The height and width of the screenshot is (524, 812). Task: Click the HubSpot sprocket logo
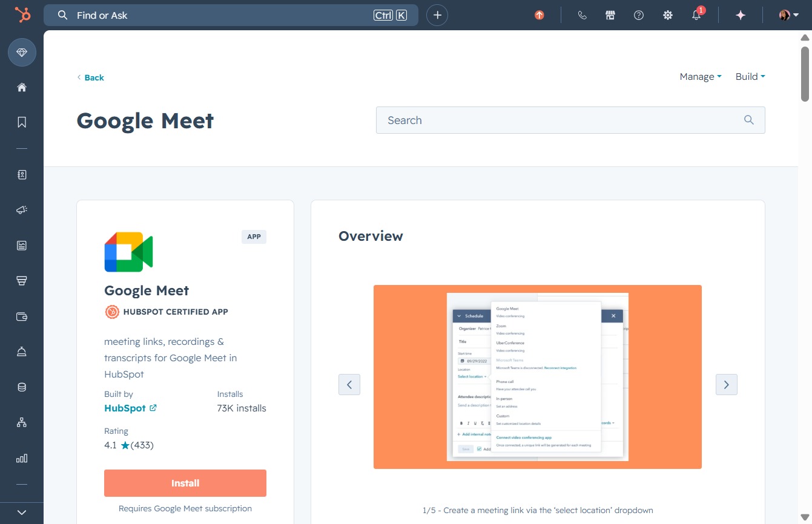[x=22, y=15]
